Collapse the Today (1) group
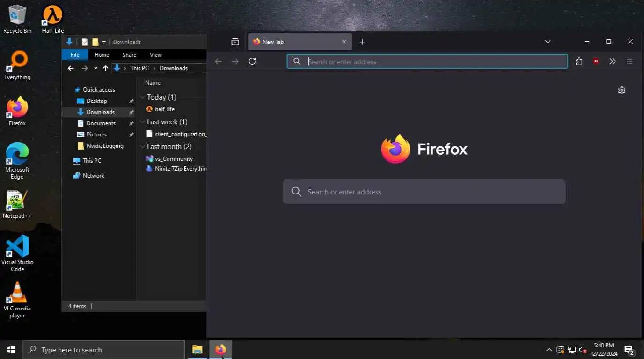The width and height of the screenshot is (644, 359). 143,97
